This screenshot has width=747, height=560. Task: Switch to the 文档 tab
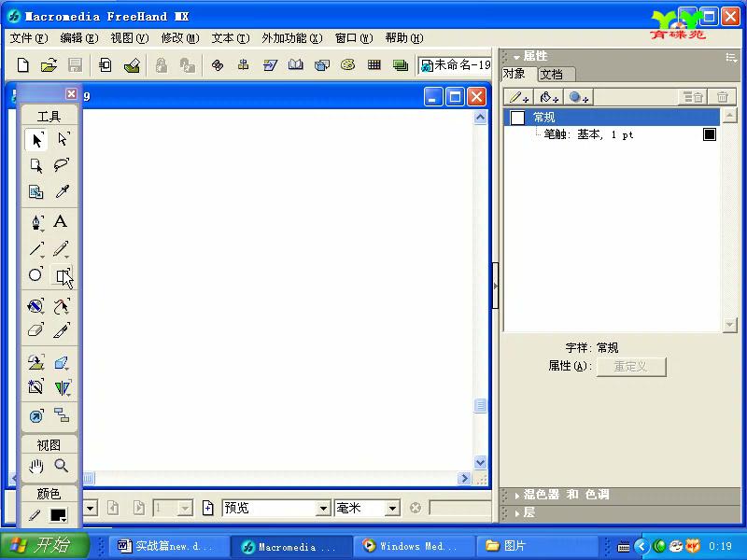tap(552, 75)
